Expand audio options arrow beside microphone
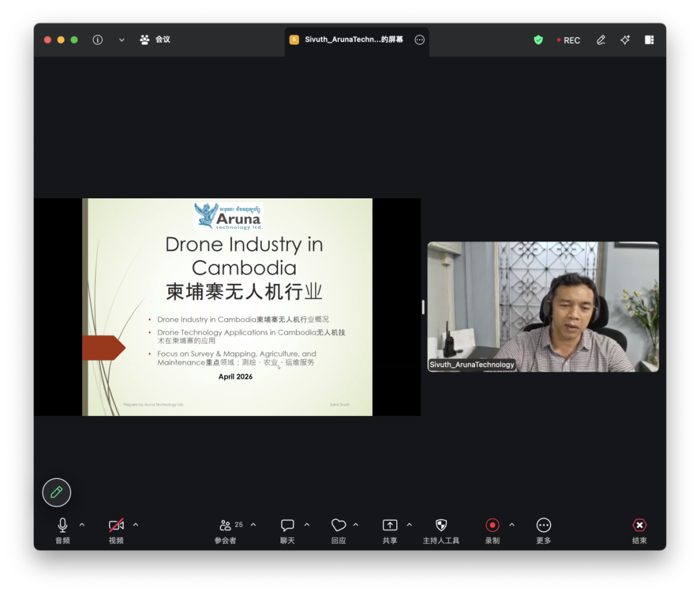 click(82, 525)
